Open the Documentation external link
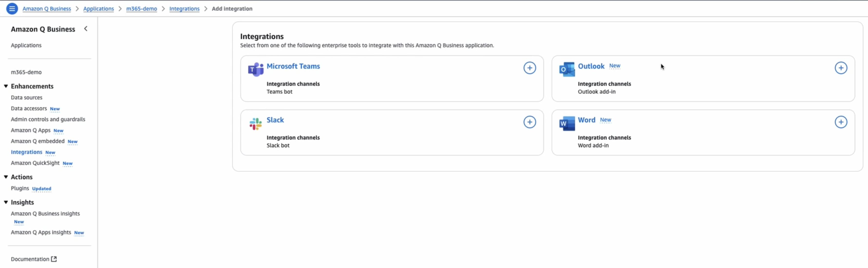The image size is (868, 268). (33, 259)
